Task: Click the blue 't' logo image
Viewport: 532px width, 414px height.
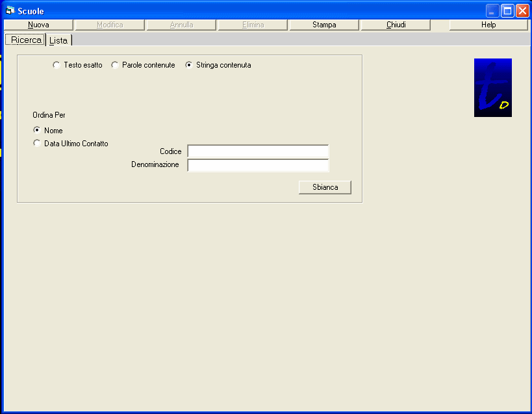Action: [493, 88]
